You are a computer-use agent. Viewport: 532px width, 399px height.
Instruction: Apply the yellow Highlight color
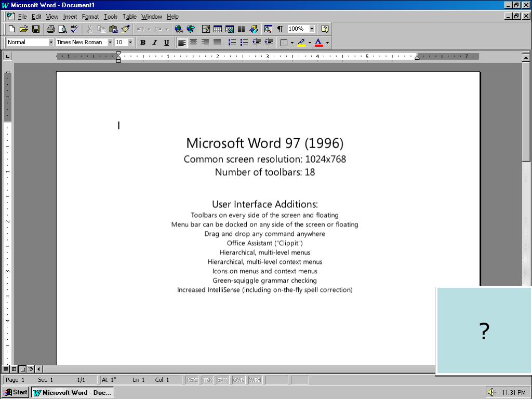(x=301, y=43)
